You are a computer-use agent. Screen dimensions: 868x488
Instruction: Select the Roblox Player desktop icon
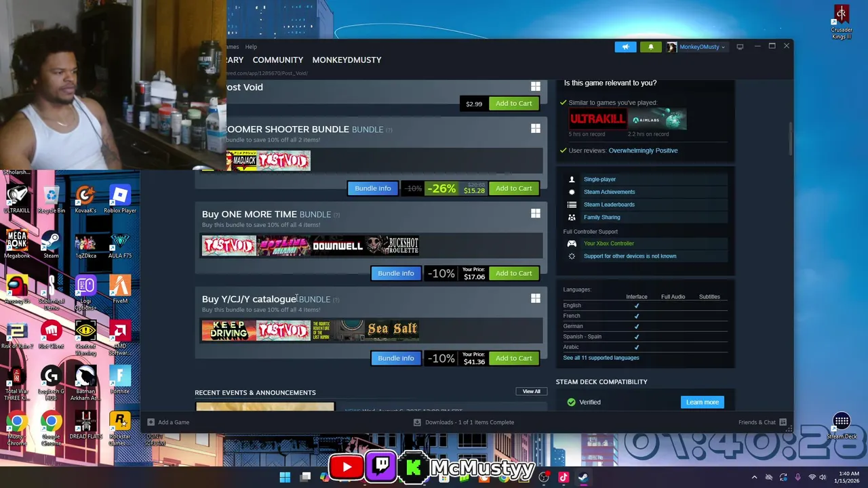click(120, 201)
